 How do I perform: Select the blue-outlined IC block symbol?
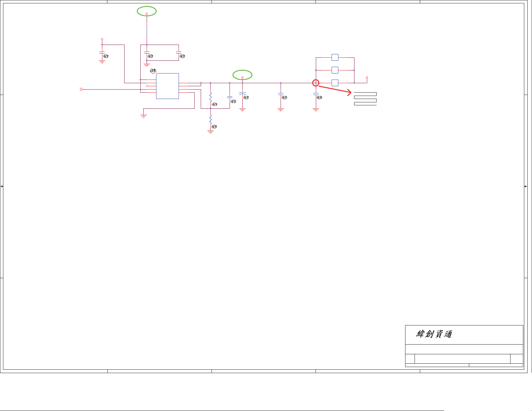tap(167, 86)
